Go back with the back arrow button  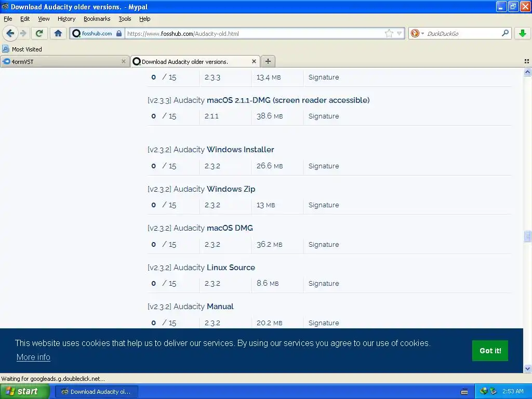pos(10,33)
